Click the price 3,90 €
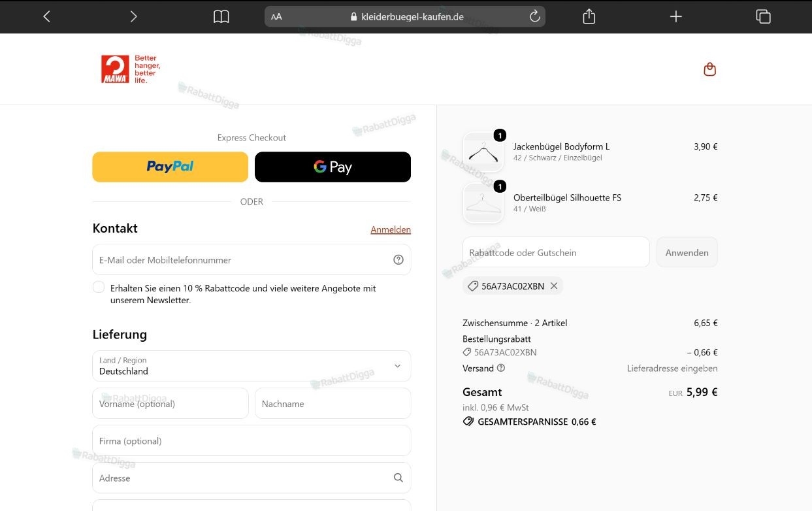 [x=706, y=146]
